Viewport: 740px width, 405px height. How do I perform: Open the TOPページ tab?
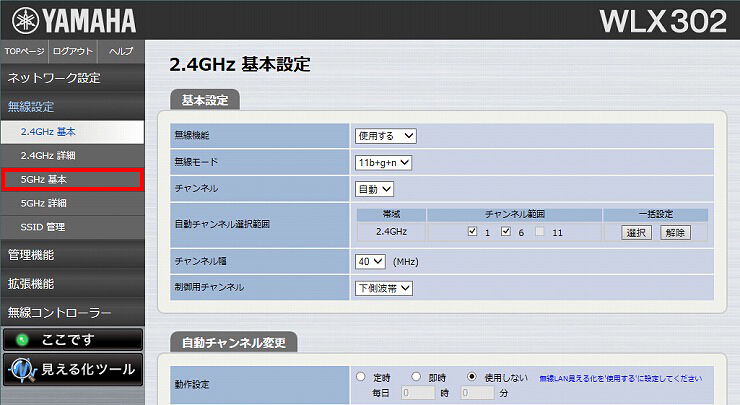(x=25, y=51)
